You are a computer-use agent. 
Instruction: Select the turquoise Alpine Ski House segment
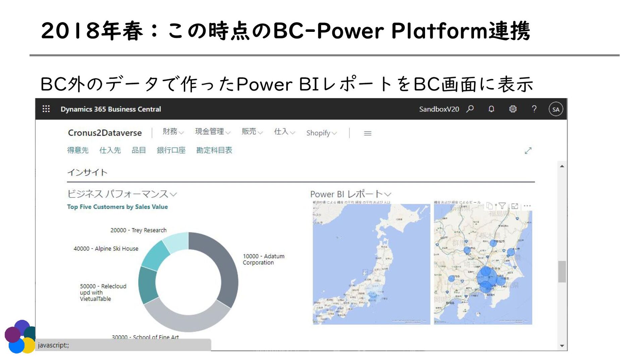[x=156, y=255]
